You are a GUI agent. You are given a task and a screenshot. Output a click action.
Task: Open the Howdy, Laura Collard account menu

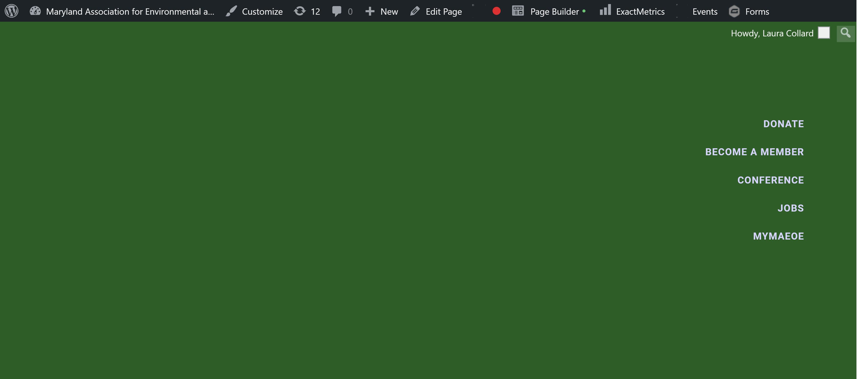pos(772,33)
